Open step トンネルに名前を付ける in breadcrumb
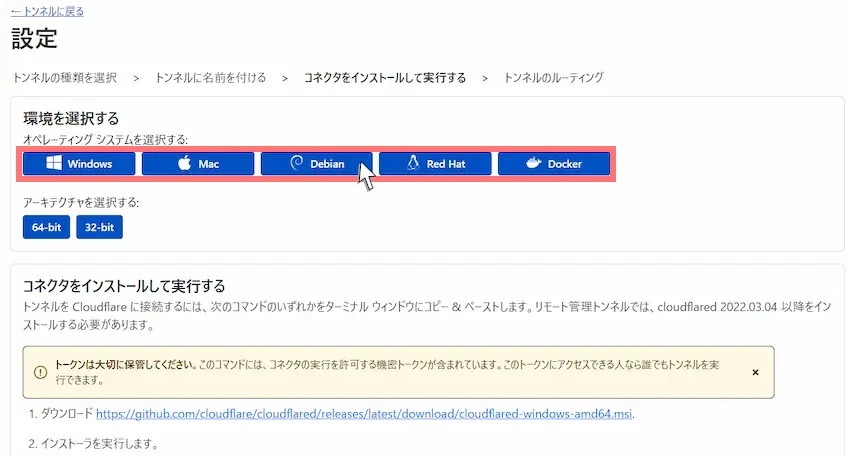The image size is (850, 456). pos(210,78)
